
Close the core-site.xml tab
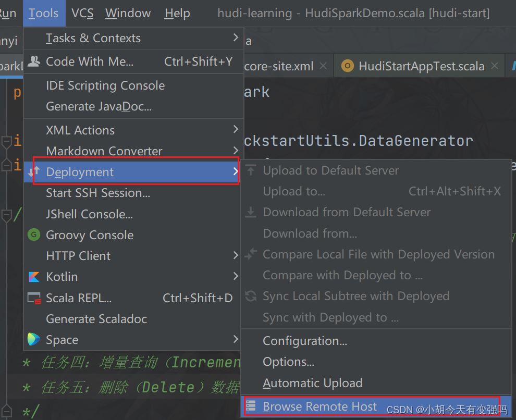pyautogui.click(x=323, y=66)
